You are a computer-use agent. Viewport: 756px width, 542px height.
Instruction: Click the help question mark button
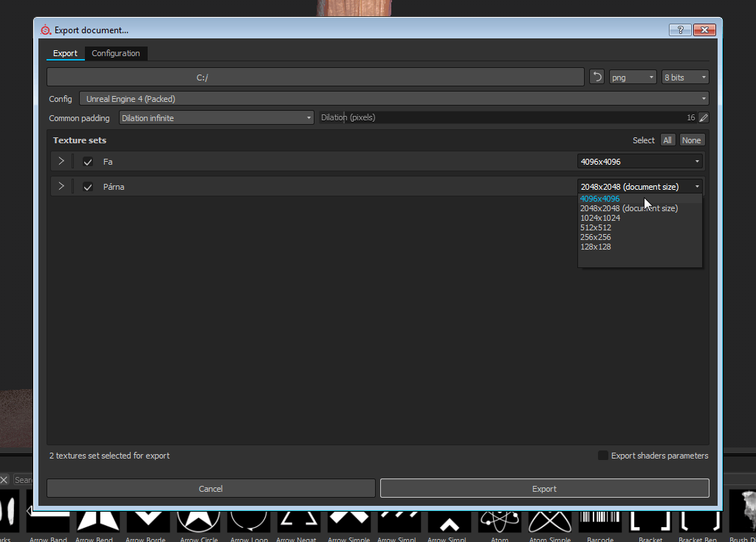[x=679, y=30]
